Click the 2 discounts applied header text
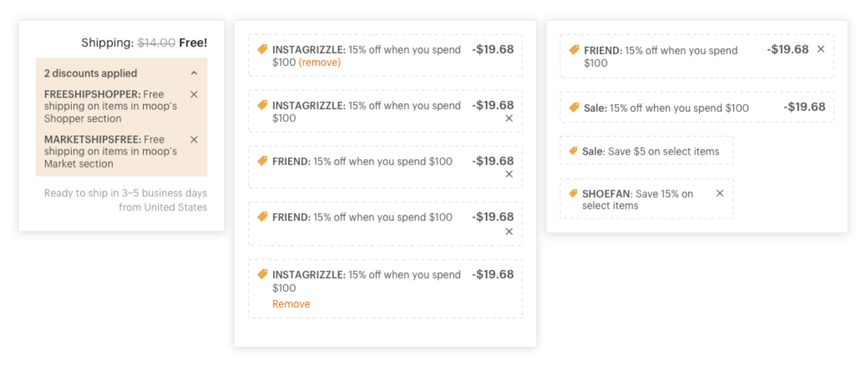The image size is (868, 368). pos(91,73)
